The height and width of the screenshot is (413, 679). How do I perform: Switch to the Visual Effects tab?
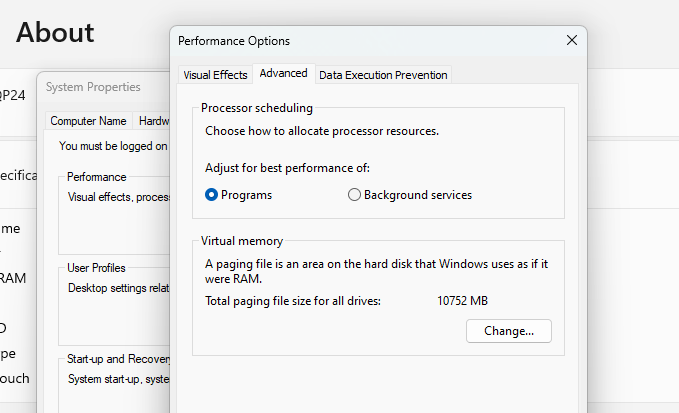(215, 75)
